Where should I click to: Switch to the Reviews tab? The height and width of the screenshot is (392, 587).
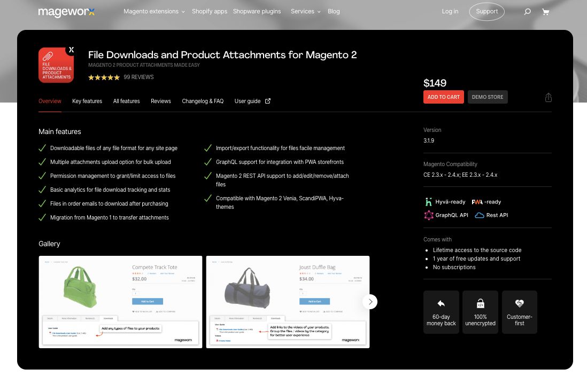pyautogui.click(x=160, y=101)
